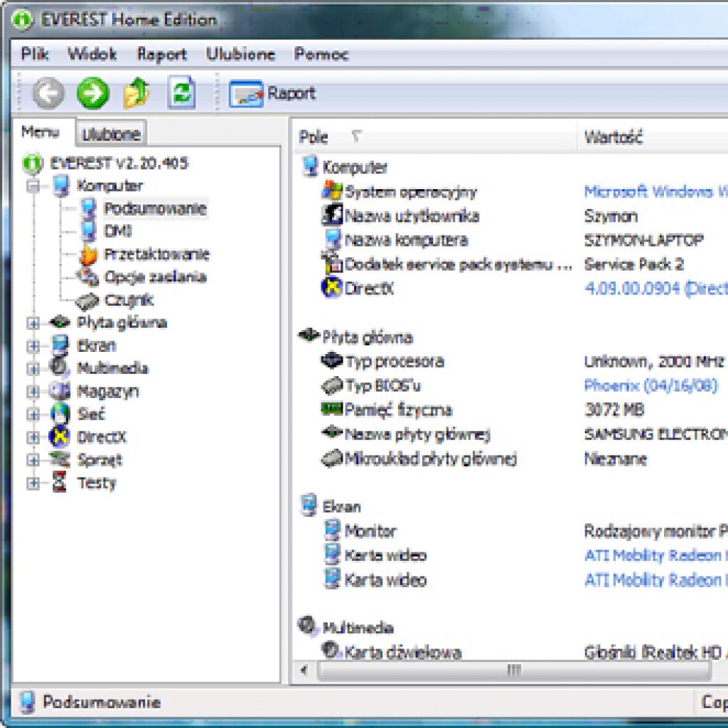
Task: Expand the Sieć tree node
Action: (x=33, y=414)
